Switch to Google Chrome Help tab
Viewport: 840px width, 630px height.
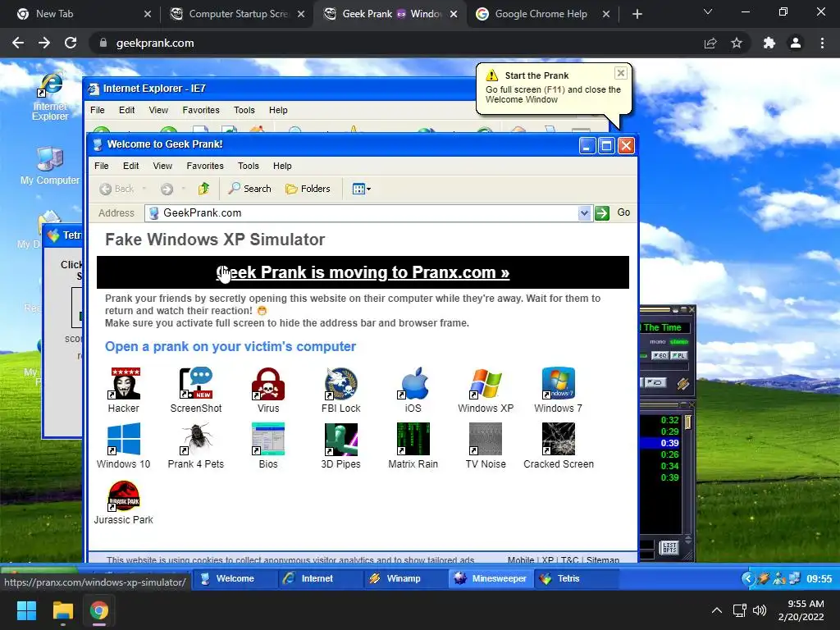[x=543, y=14]
